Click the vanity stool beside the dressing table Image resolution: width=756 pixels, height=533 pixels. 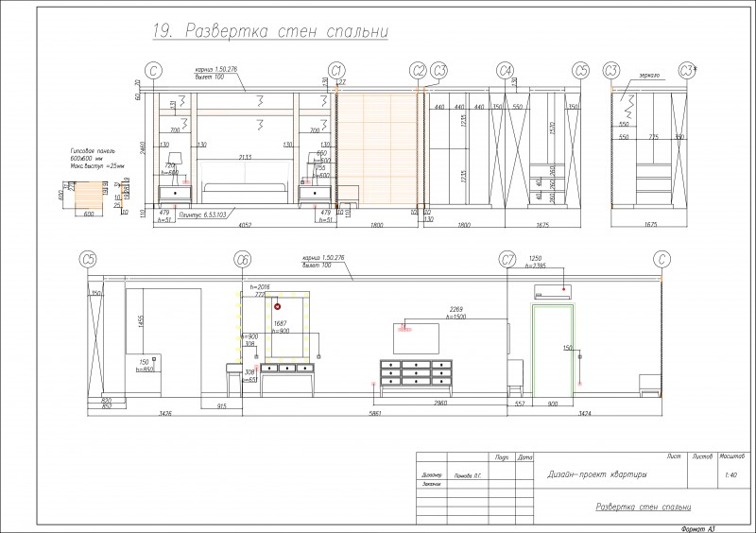click(234, 379)
